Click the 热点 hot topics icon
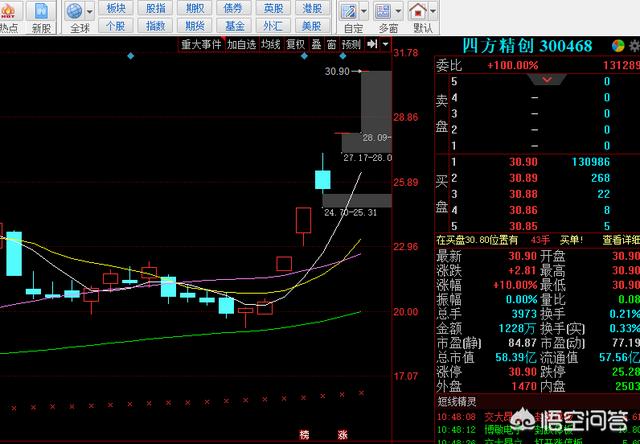This screenshot has width=640, height=444. tap(8, 14)
